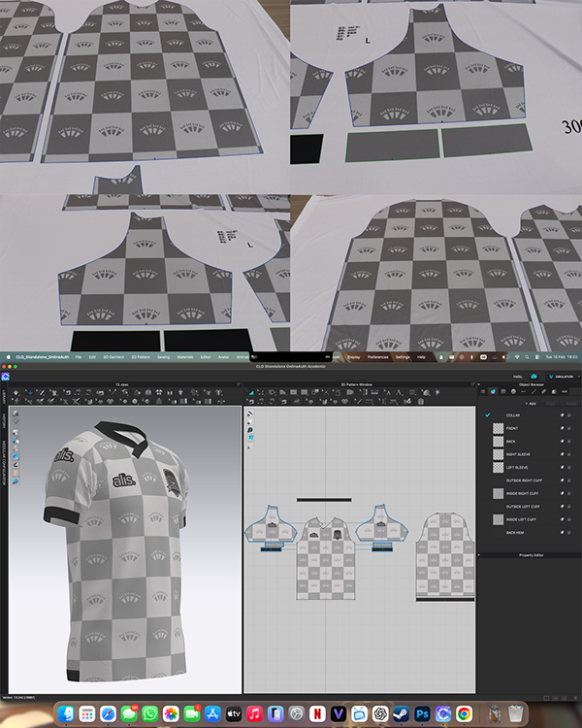Click the Assign button in Object Browser
Image resolution: width=582 pixels, height=728 pixels.
571,404
